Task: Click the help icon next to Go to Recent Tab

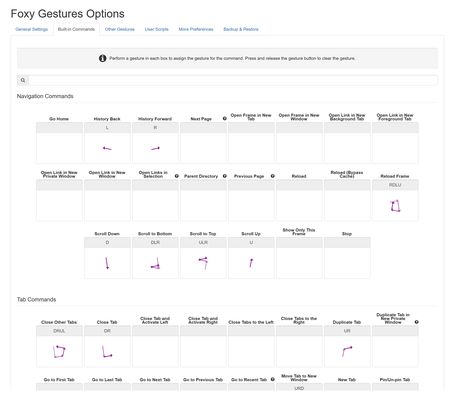Action: 273,379
